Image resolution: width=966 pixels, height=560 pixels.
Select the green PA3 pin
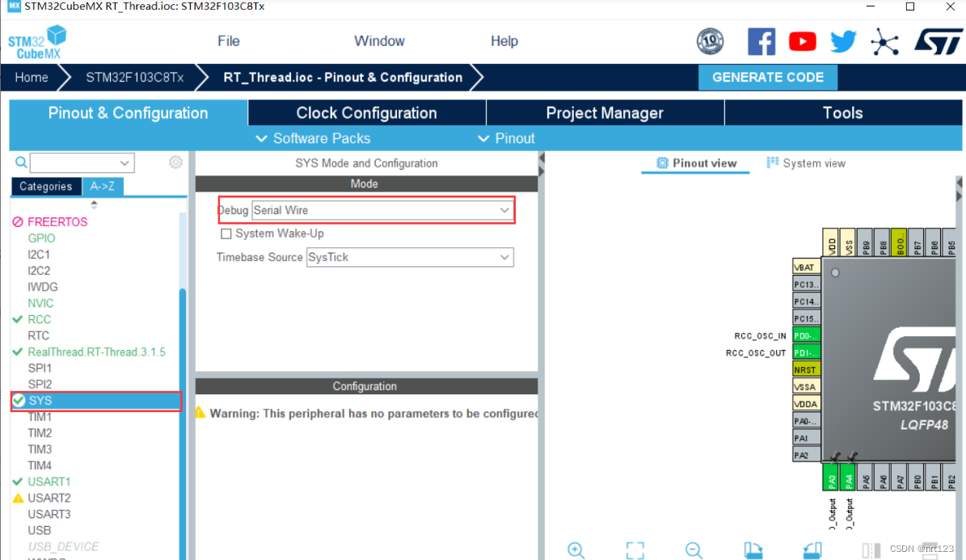pyautogui.click(x=830, y=477)
